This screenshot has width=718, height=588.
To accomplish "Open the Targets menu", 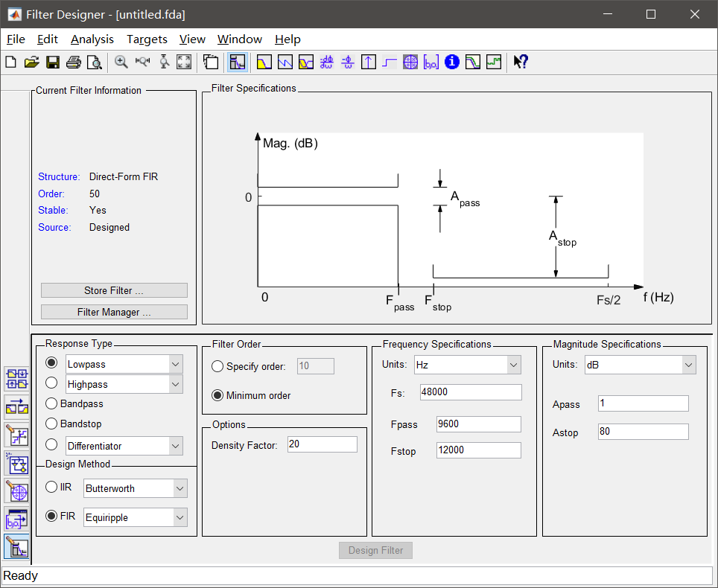I will pyautogui.click(x=147, y=39).
